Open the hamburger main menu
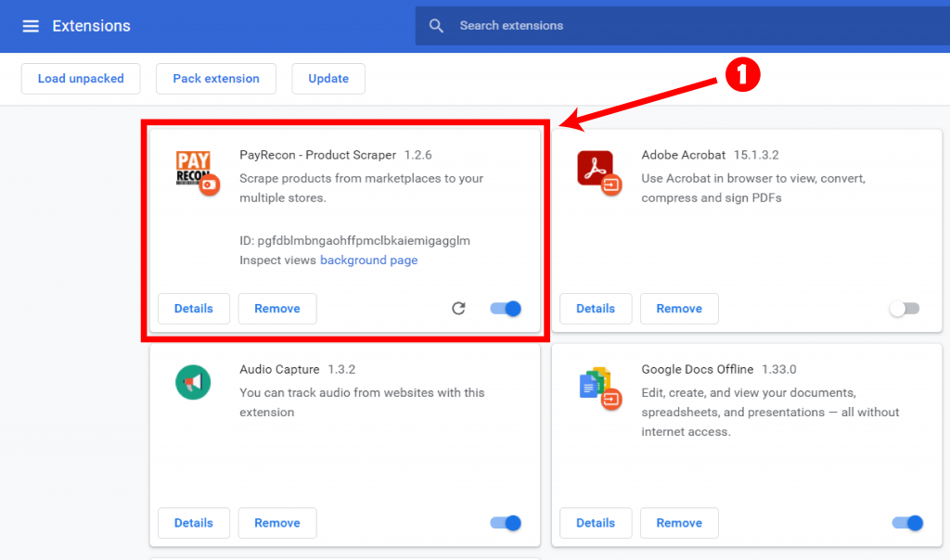The width and height of the screenshot is (950, 560). click(x=31, y=26)
